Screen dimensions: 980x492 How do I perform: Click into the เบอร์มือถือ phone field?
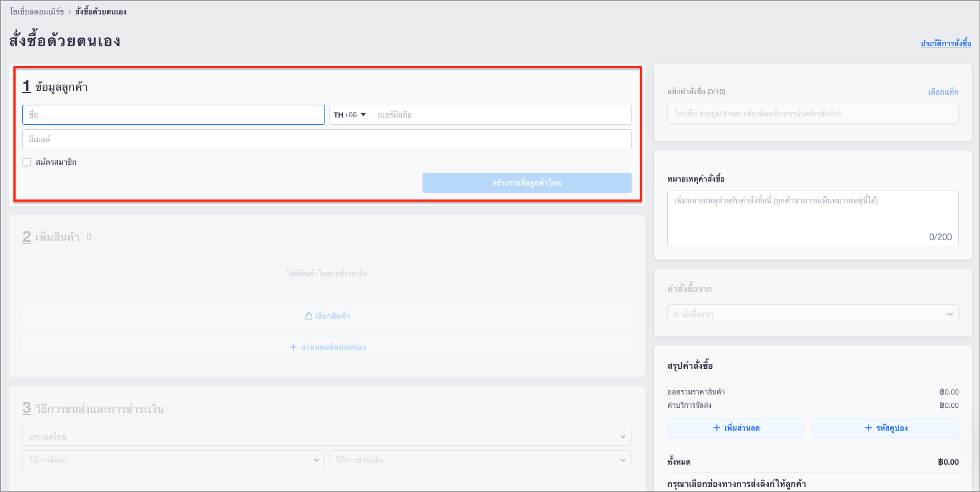[x=501, y=115]
